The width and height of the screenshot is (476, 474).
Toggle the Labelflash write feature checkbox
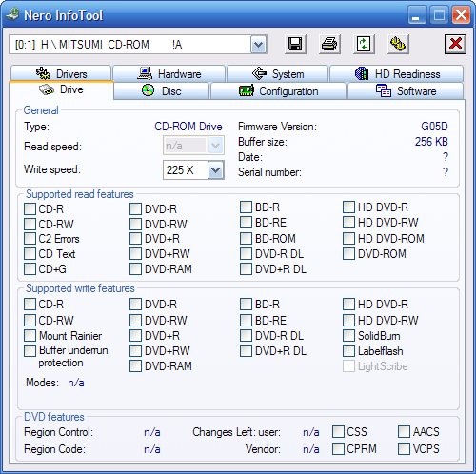pos(348,351)
